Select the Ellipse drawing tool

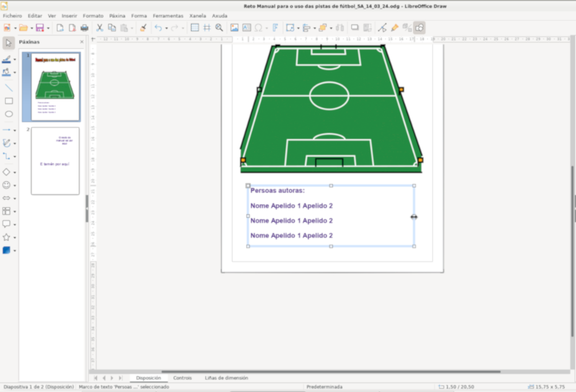[x=9, y=114]
